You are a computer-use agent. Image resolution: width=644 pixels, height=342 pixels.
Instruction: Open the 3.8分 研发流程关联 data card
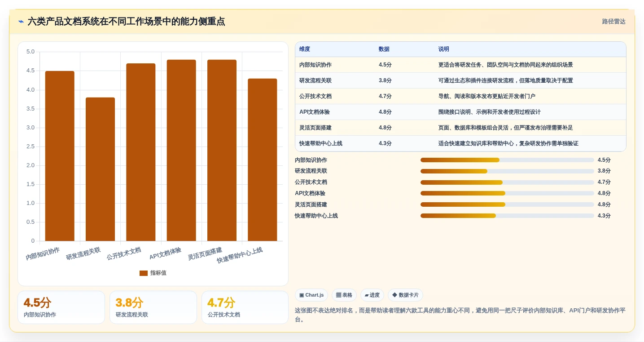(x=153, y=307)
